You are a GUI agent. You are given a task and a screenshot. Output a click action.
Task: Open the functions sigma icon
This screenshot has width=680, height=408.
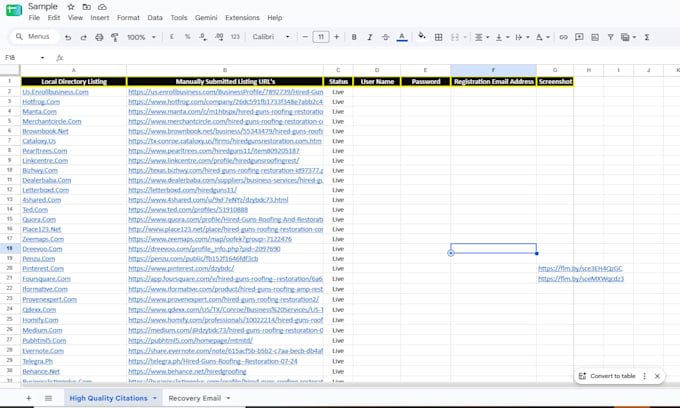647,37
